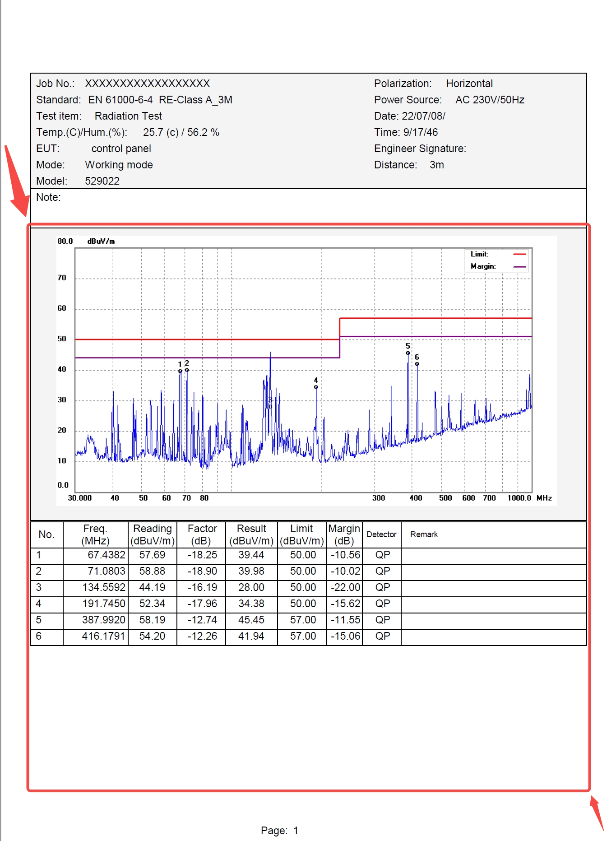This screenshot has height=841, width=616.
Task: Click the purple Margin legend line
Action: 519,267
